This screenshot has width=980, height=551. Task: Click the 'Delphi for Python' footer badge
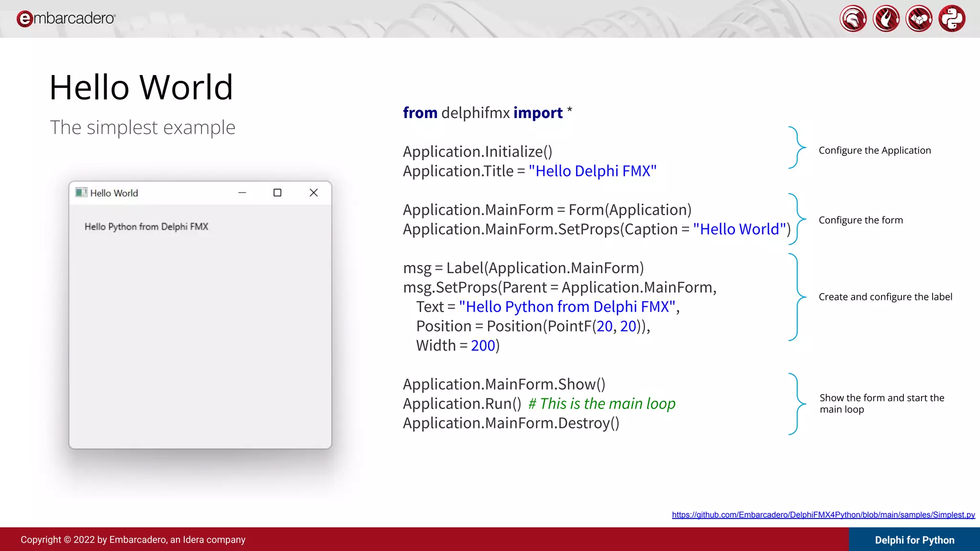(x=914, y=540)
